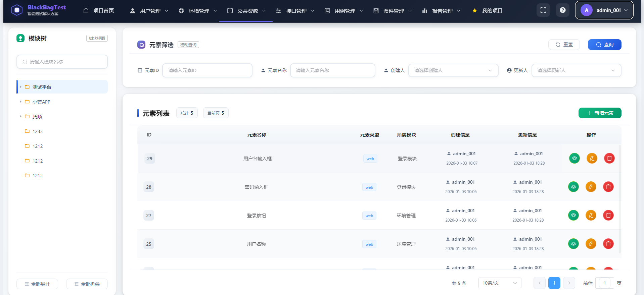View element 27 登录按钮 details
The image size is (644, 295).
(x=573, y=215)
